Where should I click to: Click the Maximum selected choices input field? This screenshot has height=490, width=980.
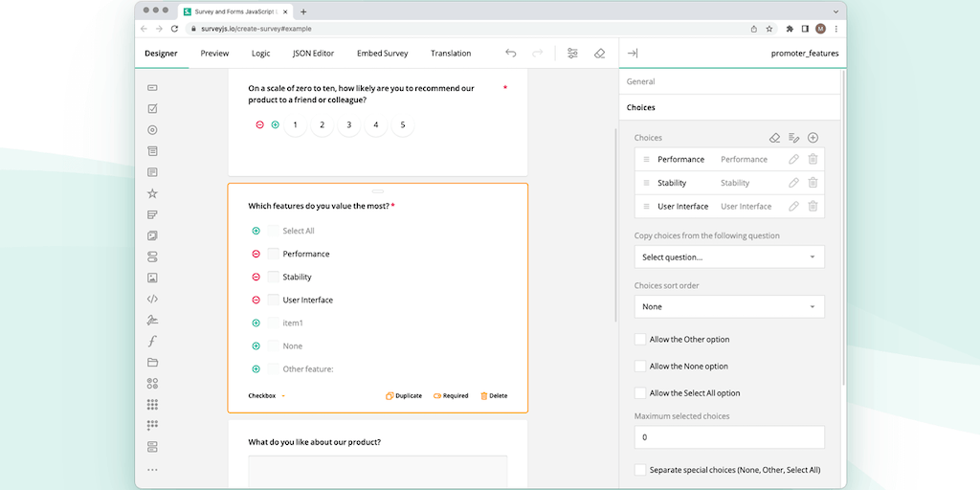coord(728,437)
